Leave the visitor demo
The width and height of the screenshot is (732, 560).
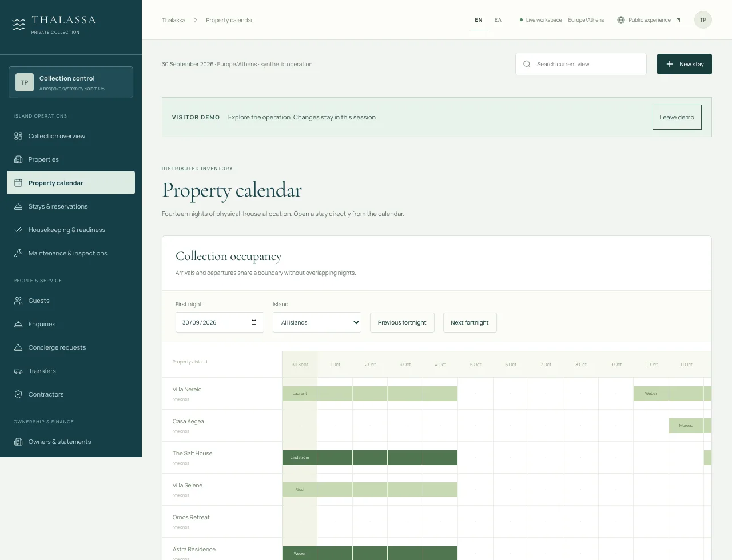[677, 117]
